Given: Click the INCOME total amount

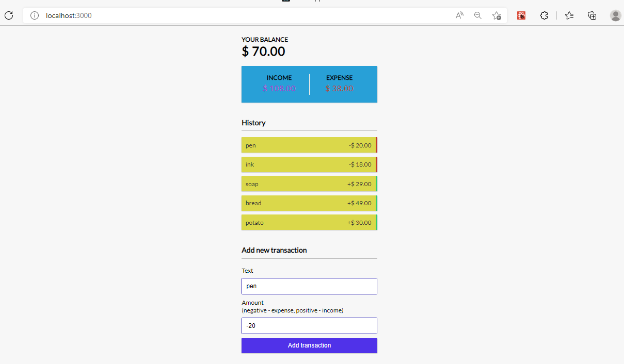Looking at the screenshot, I should [279, 88].
